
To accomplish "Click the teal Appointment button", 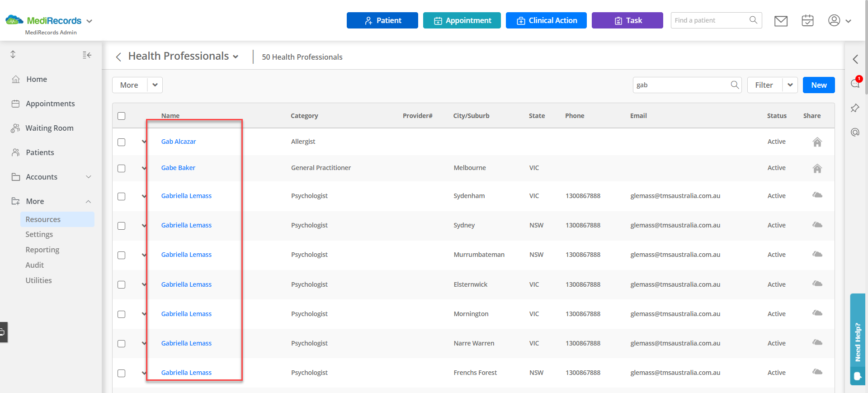I will [x=462, y=20].
